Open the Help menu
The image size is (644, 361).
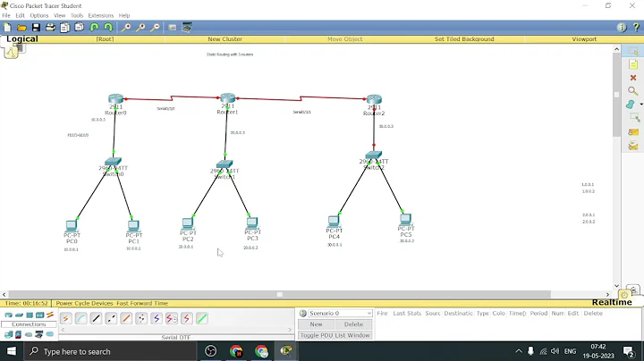click(x=124, y=15)
